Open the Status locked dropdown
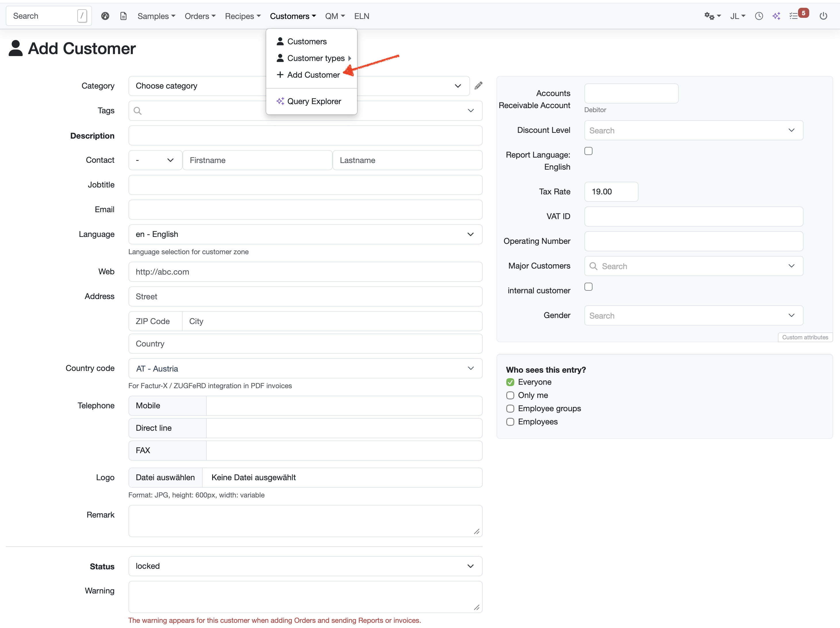840x628 pixels. pos(305,566)
